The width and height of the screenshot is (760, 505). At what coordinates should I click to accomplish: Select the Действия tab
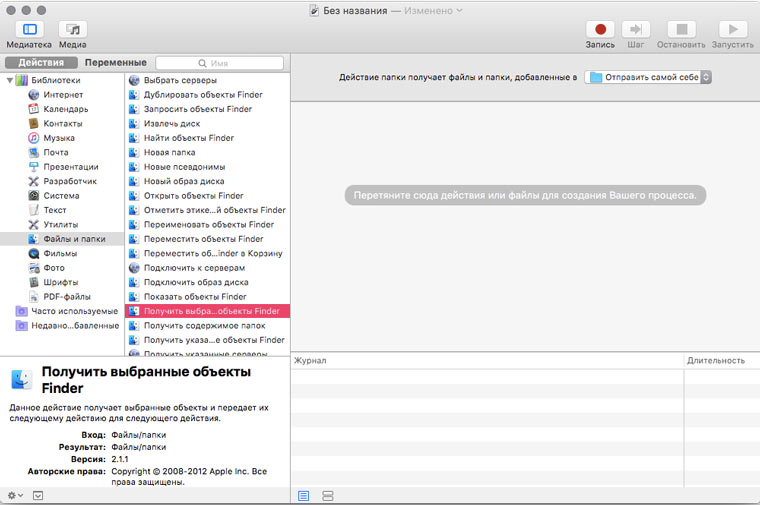click(41, 63)
